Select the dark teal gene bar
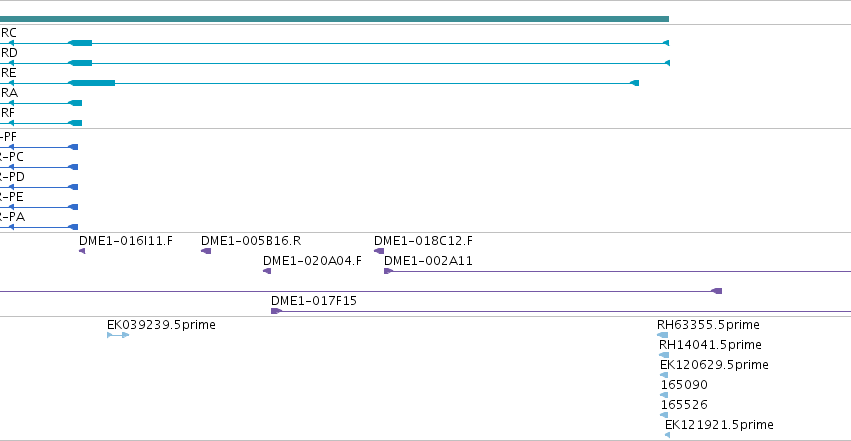The width and height of the screenshot is (851, 441). coord(334,19)
